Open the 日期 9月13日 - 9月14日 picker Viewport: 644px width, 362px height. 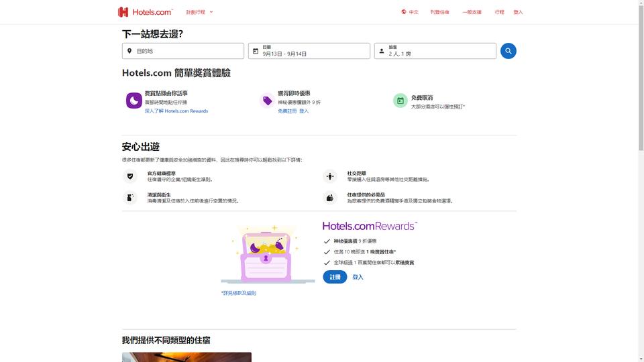(x=309, y=51)
